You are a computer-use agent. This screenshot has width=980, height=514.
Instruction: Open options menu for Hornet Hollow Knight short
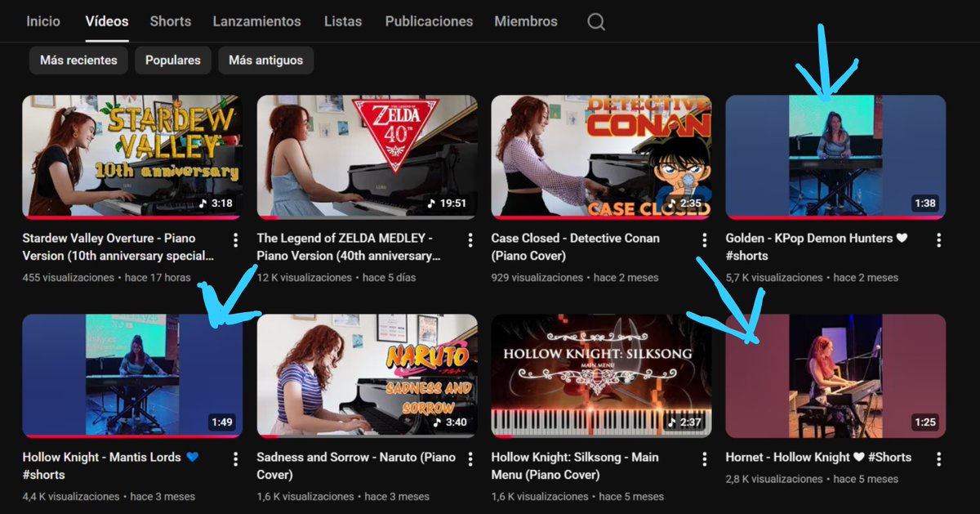939,458
